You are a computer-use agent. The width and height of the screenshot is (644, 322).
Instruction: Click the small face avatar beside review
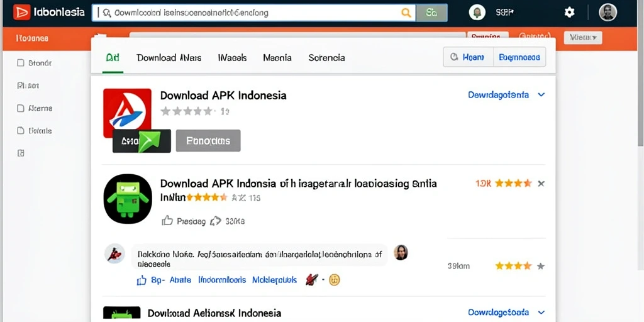click(401, 253)
